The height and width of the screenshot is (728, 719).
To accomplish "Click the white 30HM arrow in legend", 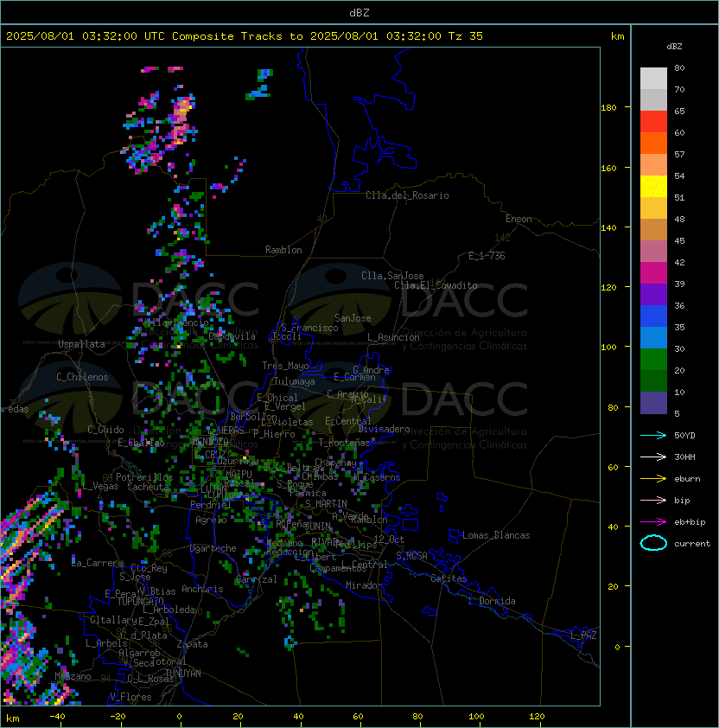I will click(x=653, y=457).
